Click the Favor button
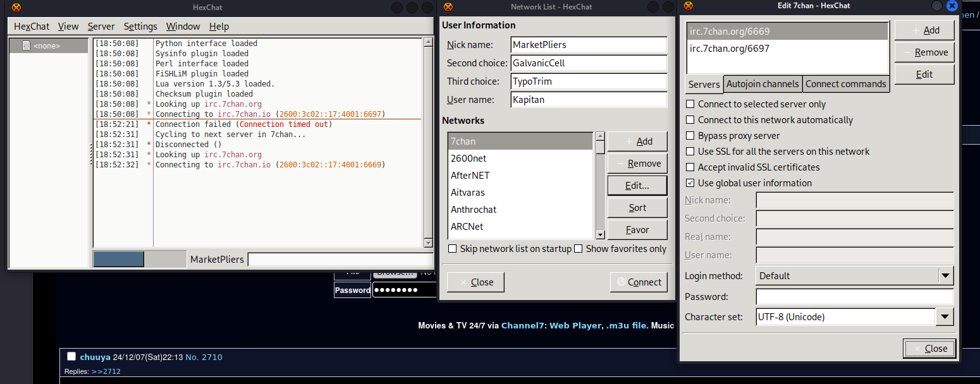The image size is (980, 384). click(x=637, y=230)
